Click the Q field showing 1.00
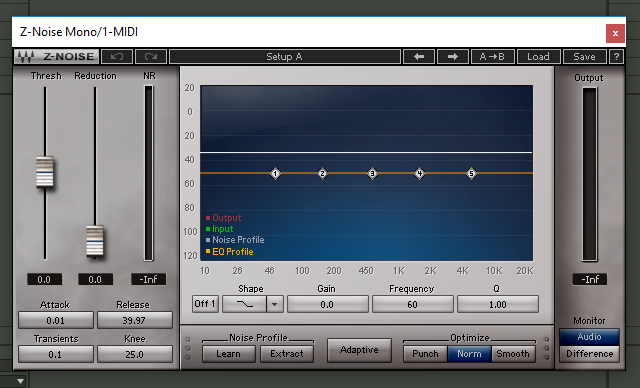640x388 pixels. [x=498, y=304]
